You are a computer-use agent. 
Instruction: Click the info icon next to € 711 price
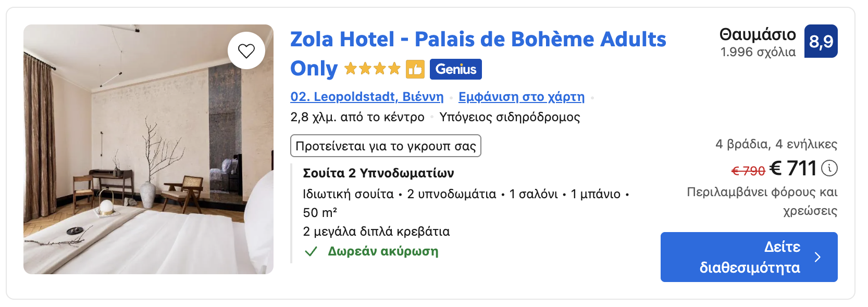pos(830,168)
